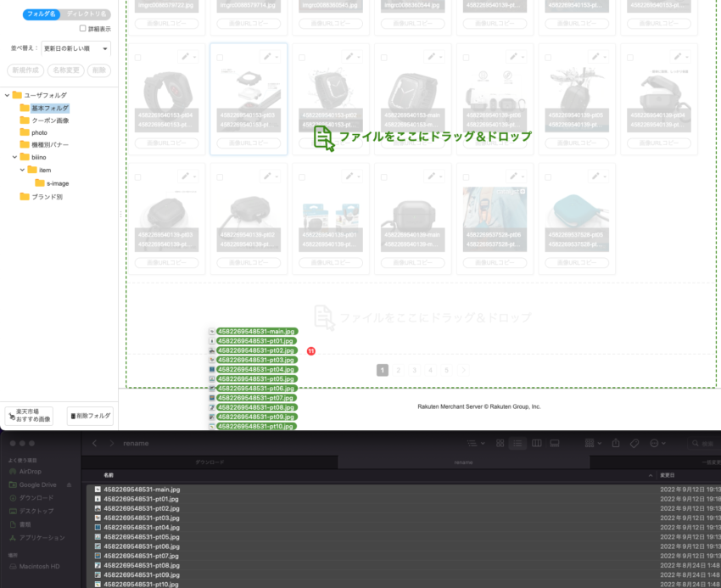Switch to ディレクトリ名 toggle option
This screenshot has height=588, width=721.
pos(87,14)
